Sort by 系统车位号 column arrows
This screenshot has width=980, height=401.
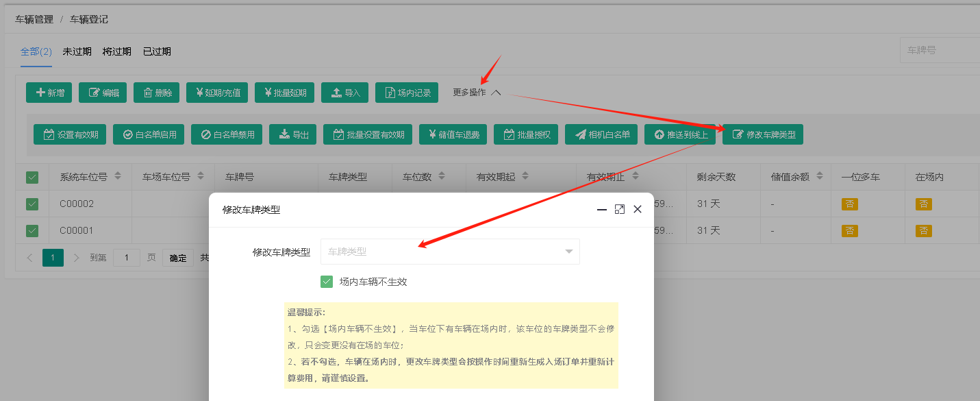click(118, 176)
